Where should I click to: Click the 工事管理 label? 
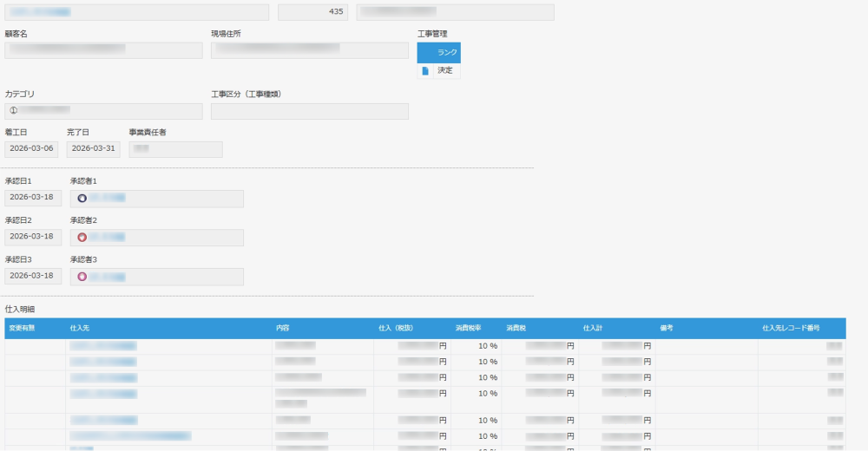coord(432,34)
